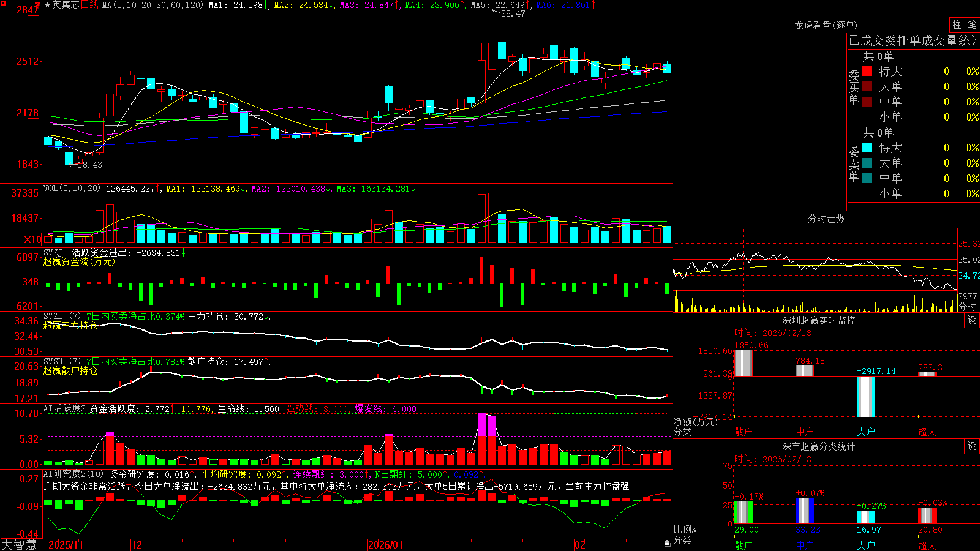Select the SVZJ indicator label
980x551 pixels.
coord(53,252)
